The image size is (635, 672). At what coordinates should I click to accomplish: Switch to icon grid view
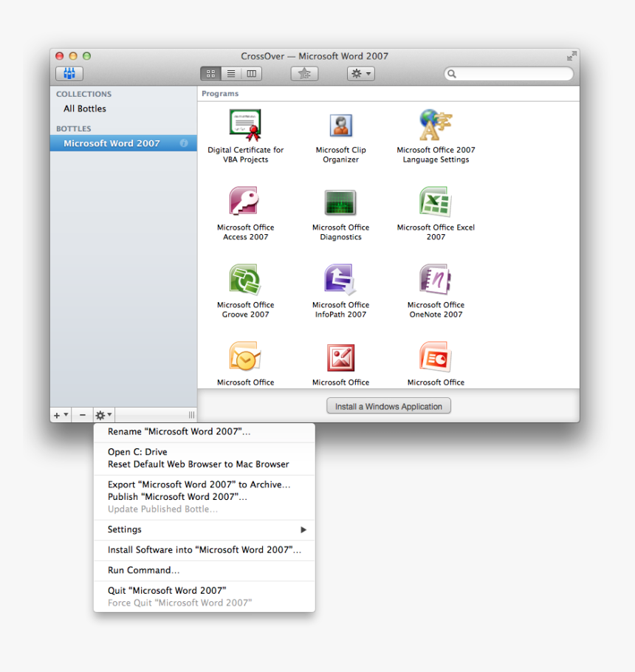point(211,74)
